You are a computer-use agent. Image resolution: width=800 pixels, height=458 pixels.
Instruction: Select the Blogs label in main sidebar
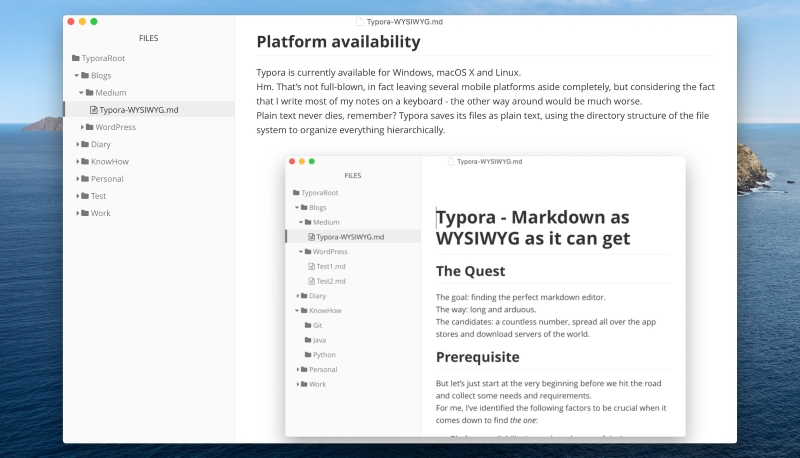[101, 75]
